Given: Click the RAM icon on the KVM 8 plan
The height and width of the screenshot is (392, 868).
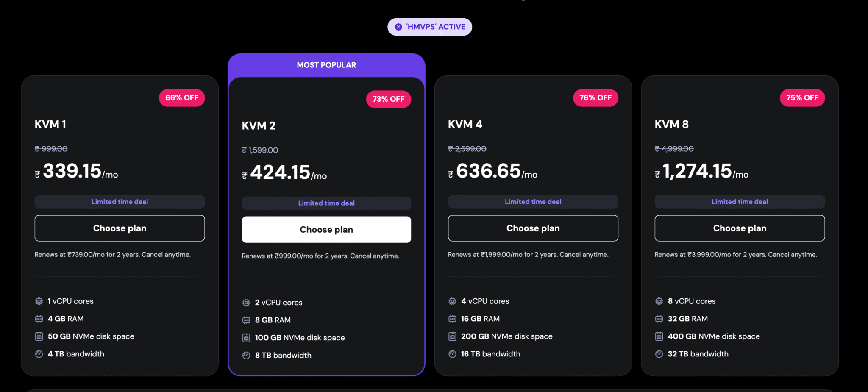Looking at the screenshot, I should click(659, 318).
